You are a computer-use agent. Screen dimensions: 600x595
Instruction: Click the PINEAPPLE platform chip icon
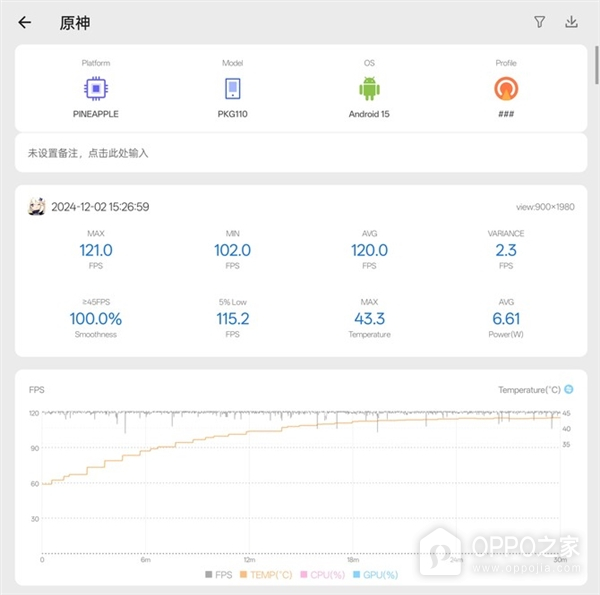[96, 88]
